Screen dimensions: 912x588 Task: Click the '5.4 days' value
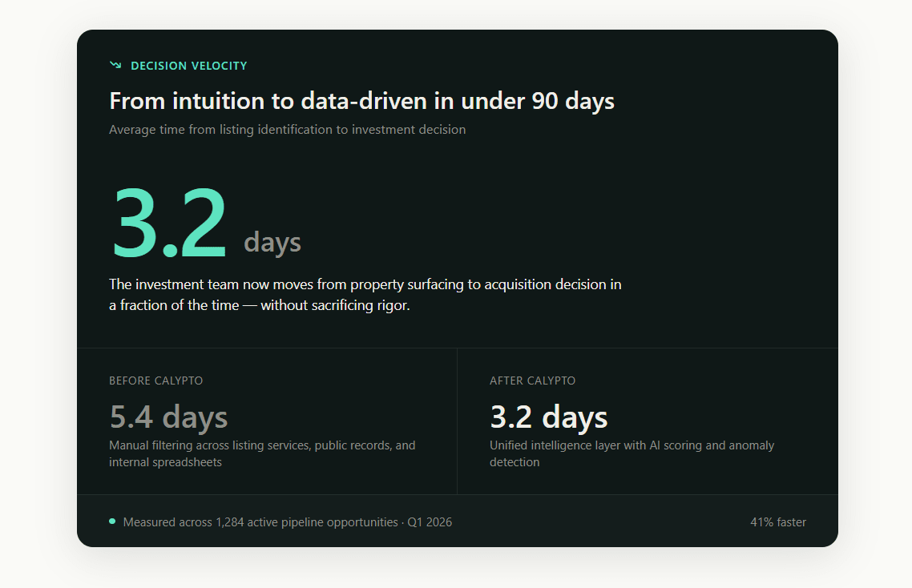click(x=168, y=417)
